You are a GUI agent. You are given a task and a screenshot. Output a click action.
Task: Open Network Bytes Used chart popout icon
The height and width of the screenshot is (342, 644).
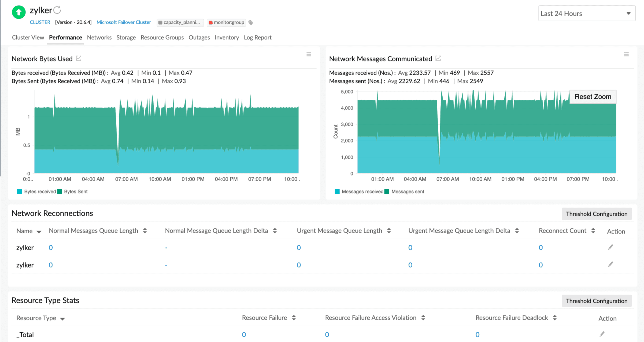point(79,58)
